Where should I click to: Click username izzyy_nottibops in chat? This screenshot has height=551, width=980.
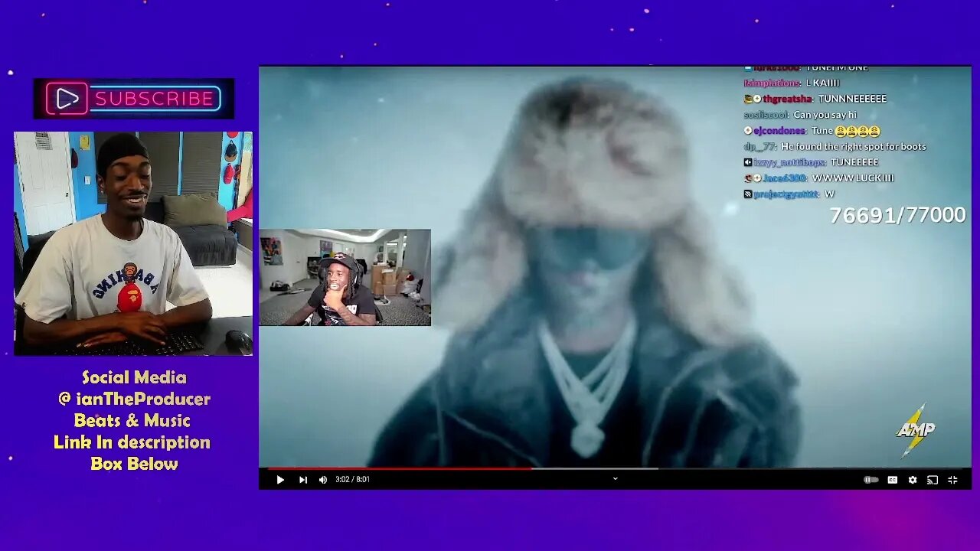click(x=789, y=162)
